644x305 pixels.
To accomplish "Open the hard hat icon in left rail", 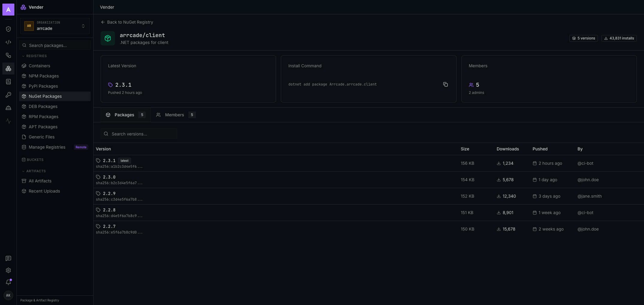I will coord(8,108).
